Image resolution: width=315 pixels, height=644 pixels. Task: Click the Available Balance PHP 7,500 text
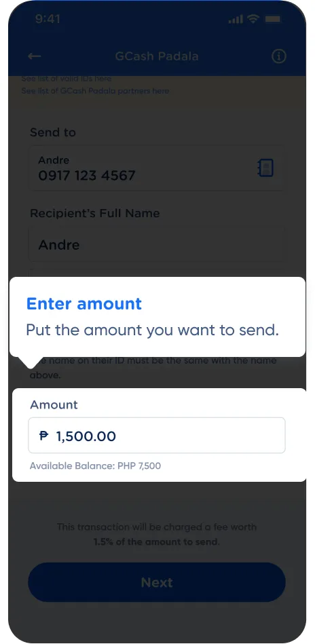[x=95, y=466]
